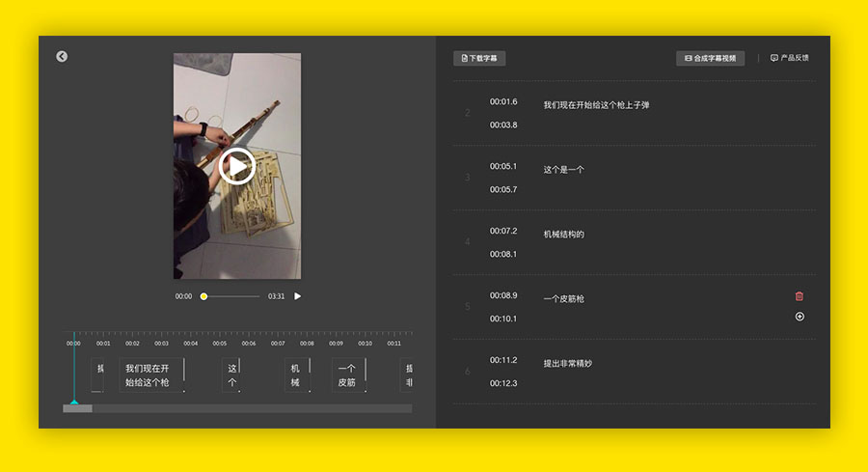Click the 00:10 mark on the timeline ruler

pos(365,344)
